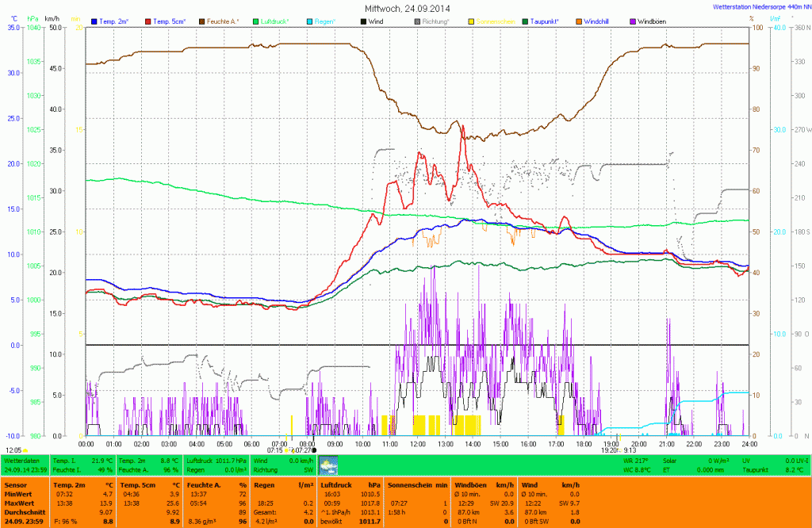Click the green Luftdruck legend swatch
The image size is (812, 528).
[x=256, y=21]
